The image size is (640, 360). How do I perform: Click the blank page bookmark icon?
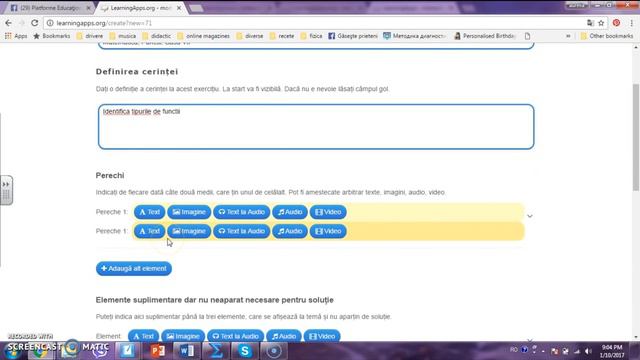pos(527,36)
